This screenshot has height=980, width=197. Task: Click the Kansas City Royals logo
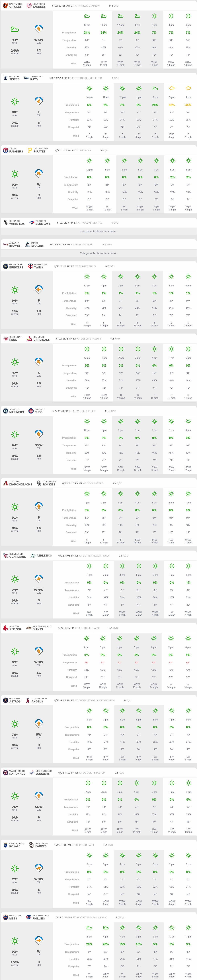(5, 845)
